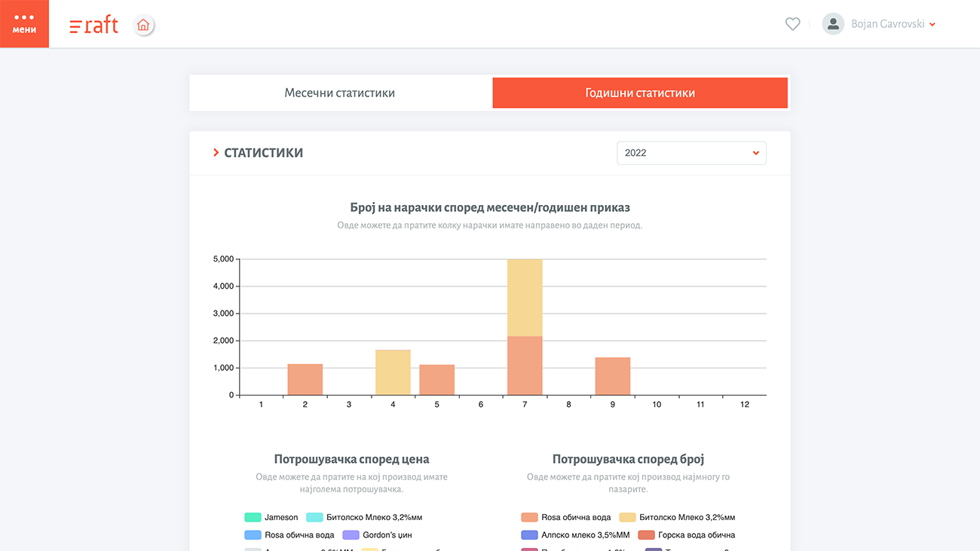Click the month 5 orange bar

tap(437, 380)
